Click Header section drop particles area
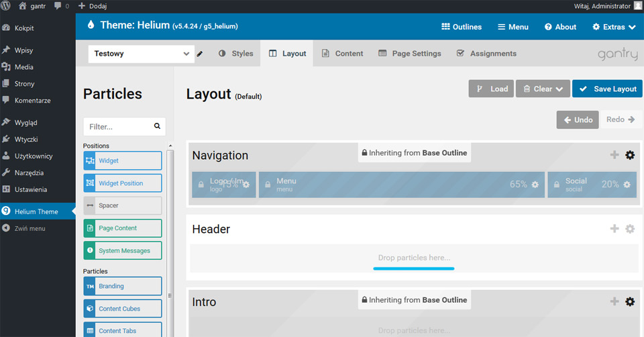This screenshot has width=644, height=337. click(x=414, y=258)
